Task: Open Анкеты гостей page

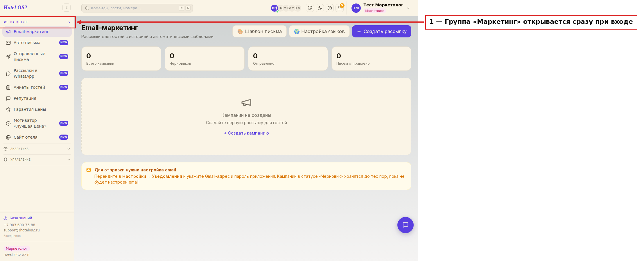Action: pos(37,87)
